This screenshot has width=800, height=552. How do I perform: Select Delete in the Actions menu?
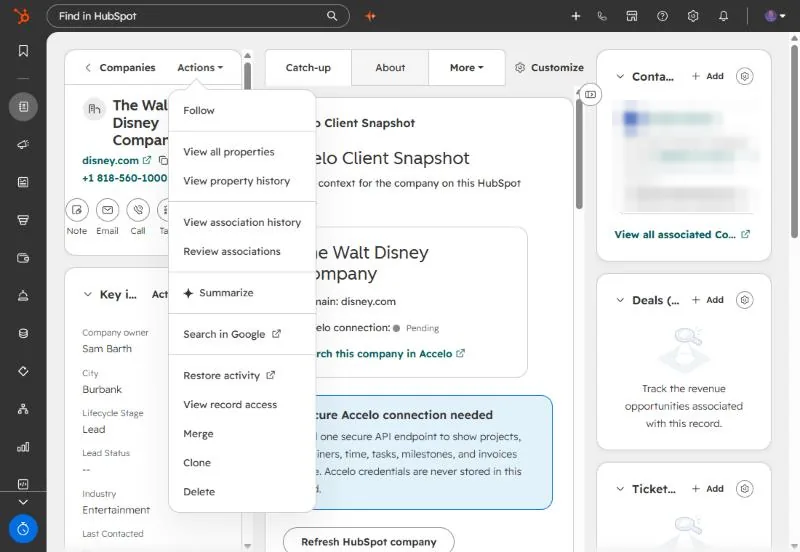click(242, 492)
